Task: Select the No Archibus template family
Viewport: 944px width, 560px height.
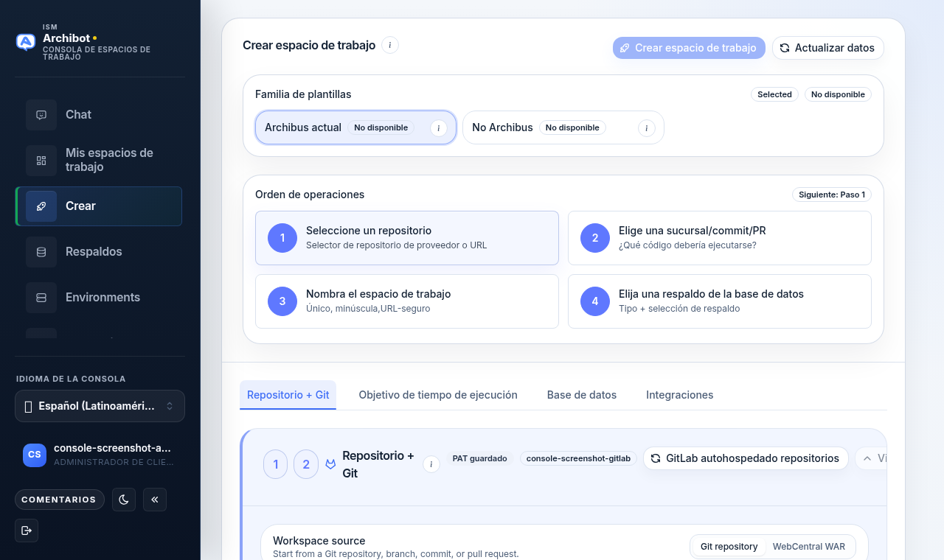Action: pyautogui.click(x=563, y=127)
